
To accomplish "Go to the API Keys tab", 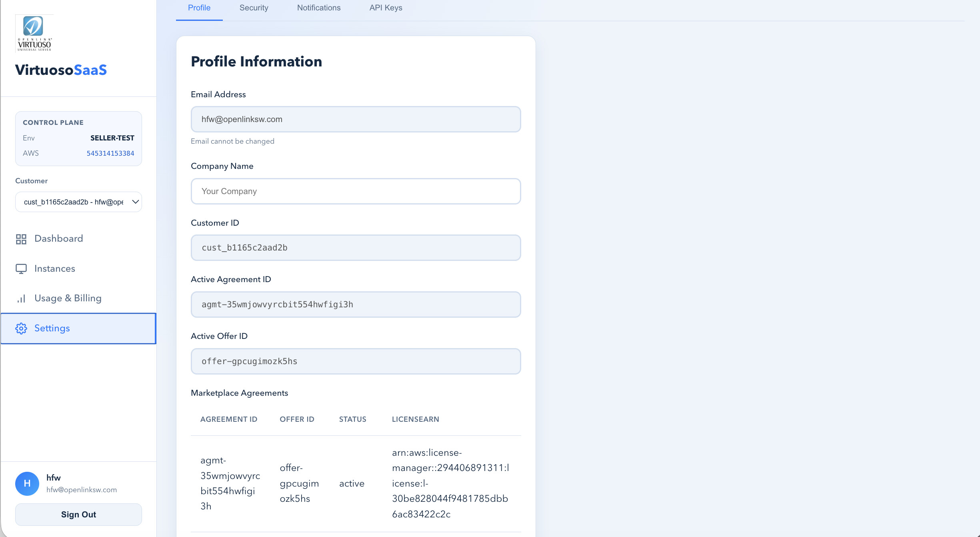I will (386, 8).
